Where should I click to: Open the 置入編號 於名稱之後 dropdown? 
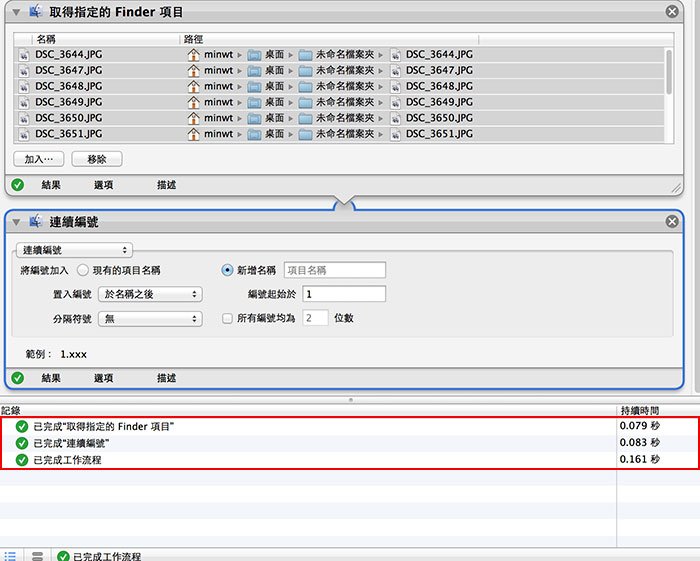(x=150, y=294)
